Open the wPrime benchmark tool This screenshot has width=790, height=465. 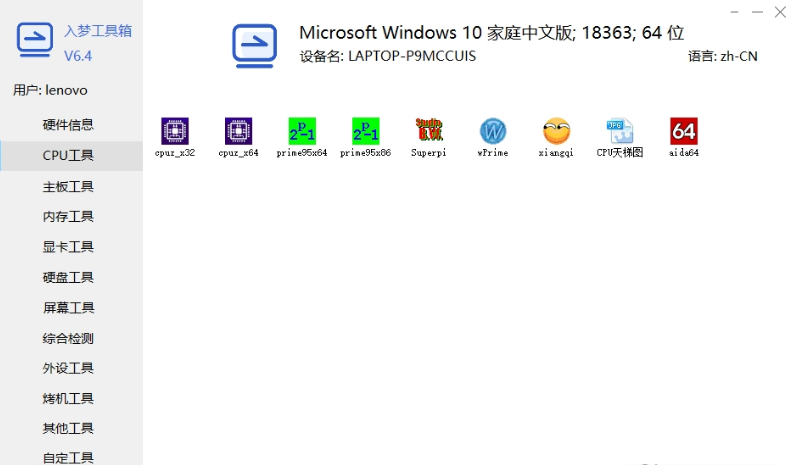(493, 131)
